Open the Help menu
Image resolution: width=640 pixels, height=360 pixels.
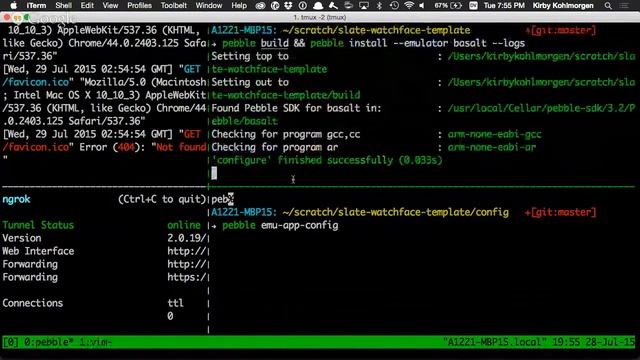pyautogui.click(x=239, y=5)
